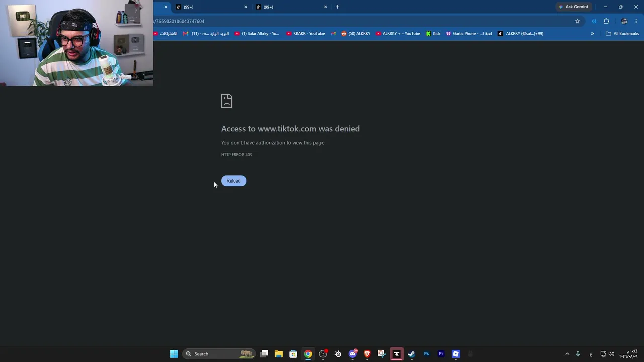Screen dimensions: 644x362
Task: Launch Premiere Pro from the taskbar
Action: tap(441, 354)
